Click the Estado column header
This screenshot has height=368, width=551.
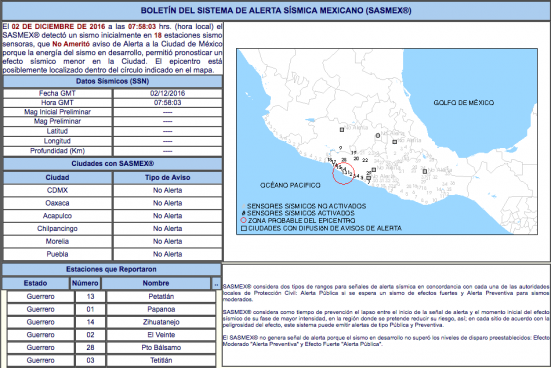coord(35,283)
